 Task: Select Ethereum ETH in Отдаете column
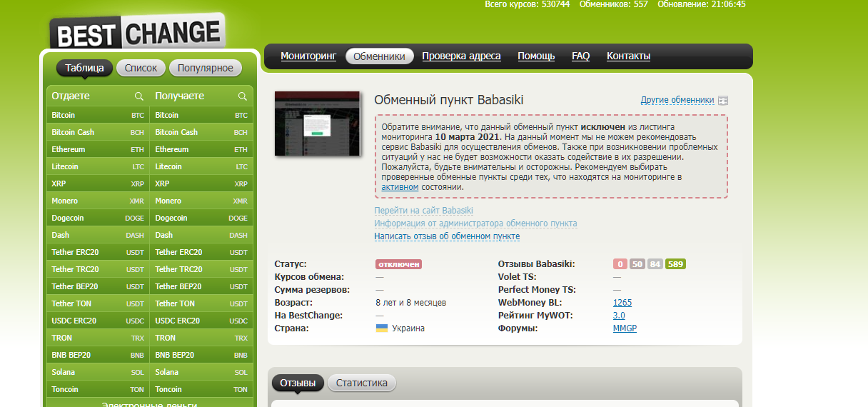pos(98,149)
